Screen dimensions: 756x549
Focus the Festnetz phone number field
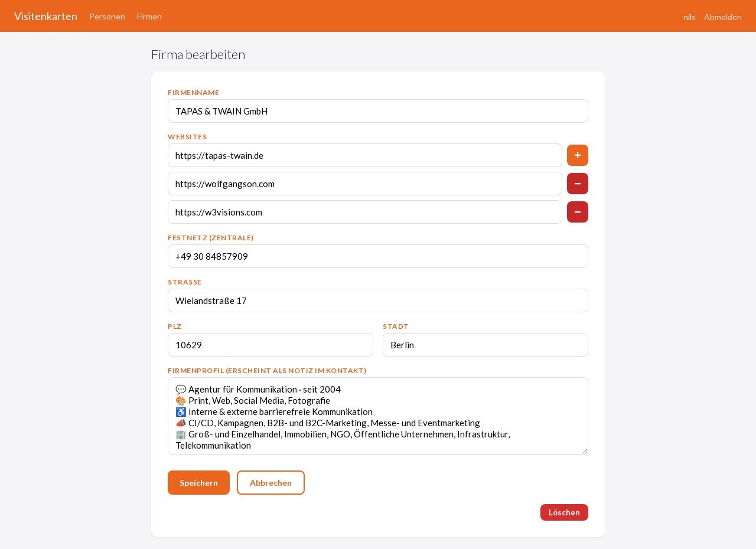(378, 256)
